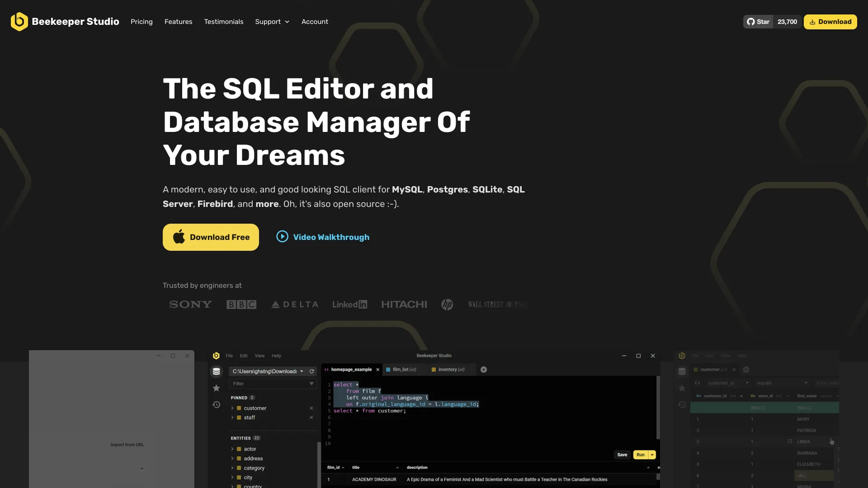
Task: Expand the Support dropdown menu
Action: click(x=272, y=22)
